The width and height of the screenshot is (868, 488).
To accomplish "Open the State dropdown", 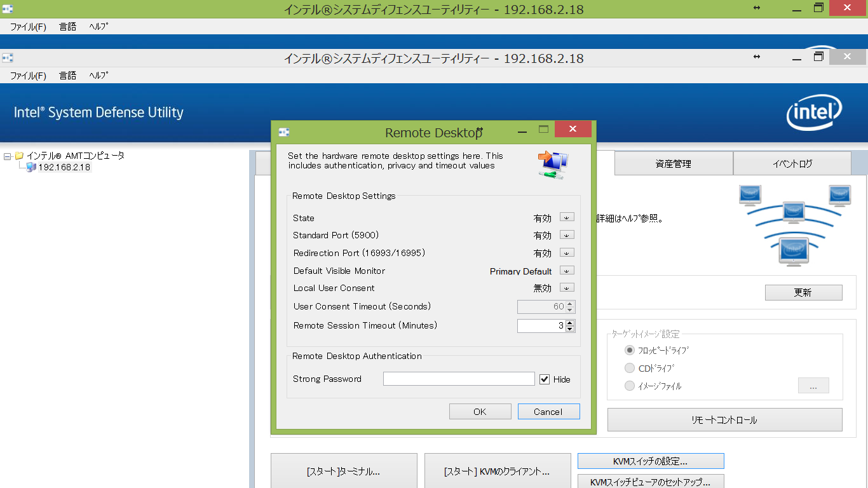I will pyautogui.click(x=567, y=217).
